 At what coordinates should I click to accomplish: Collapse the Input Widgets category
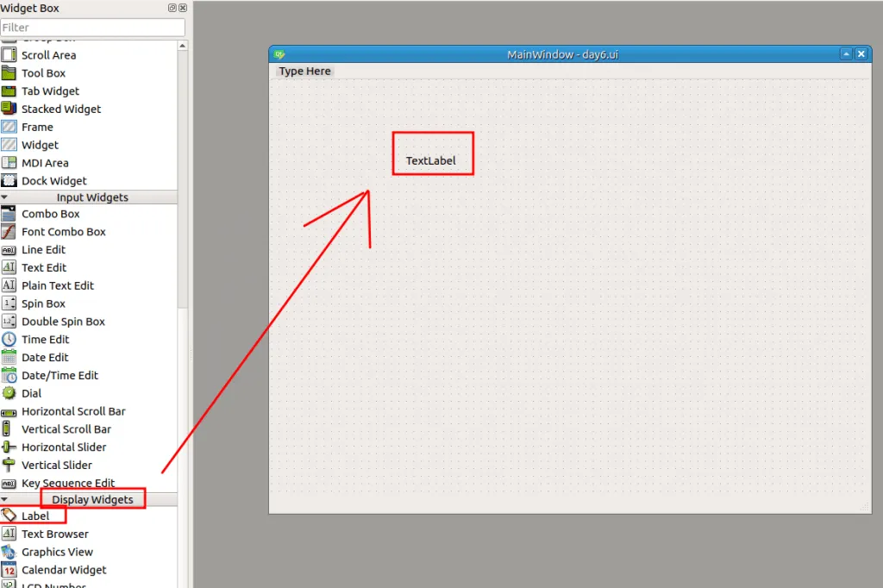point(4,197)
